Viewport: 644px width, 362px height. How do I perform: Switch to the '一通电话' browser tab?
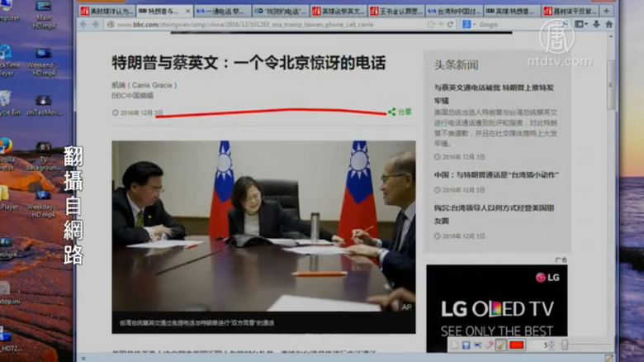221,11
